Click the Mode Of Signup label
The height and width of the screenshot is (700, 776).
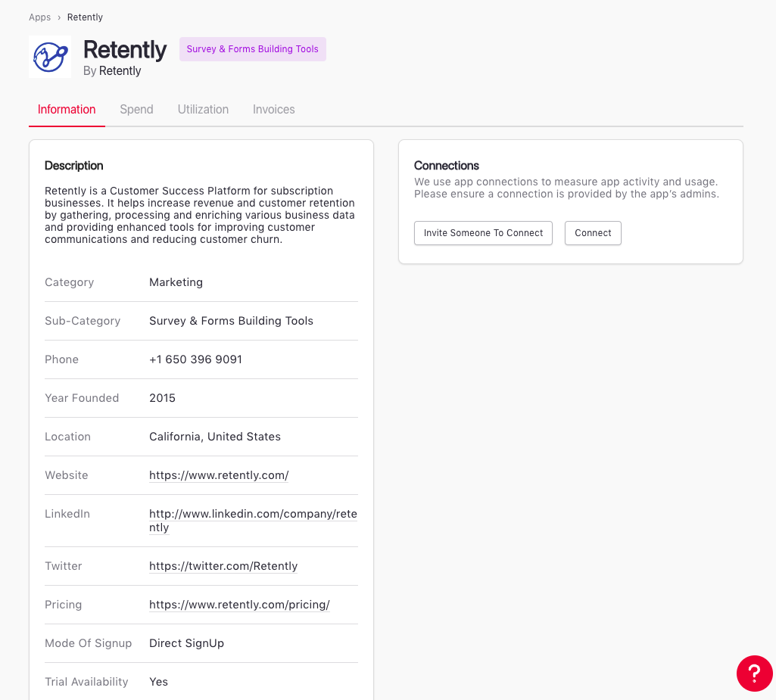tap(88, 643)
